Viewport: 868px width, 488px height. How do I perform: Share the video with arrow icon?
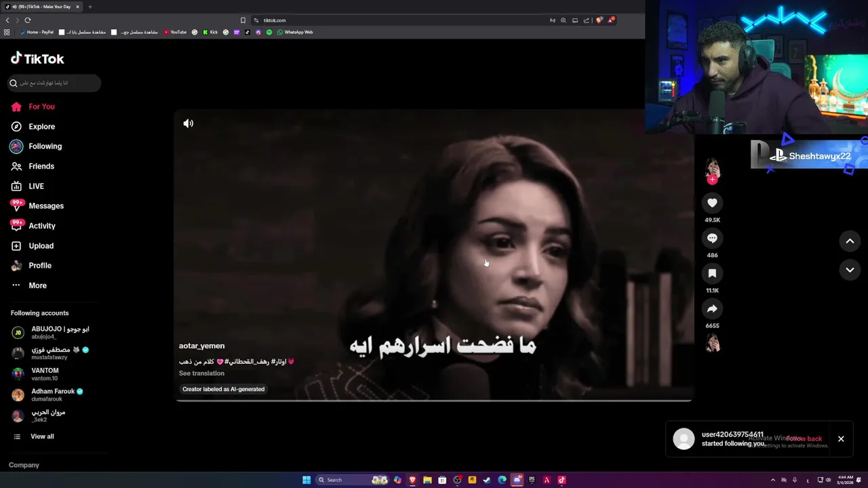712,308
